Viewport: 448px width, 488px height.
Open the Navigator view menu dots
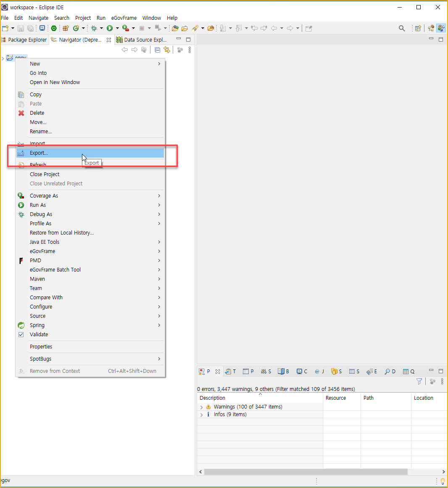[x=190, y=50]
